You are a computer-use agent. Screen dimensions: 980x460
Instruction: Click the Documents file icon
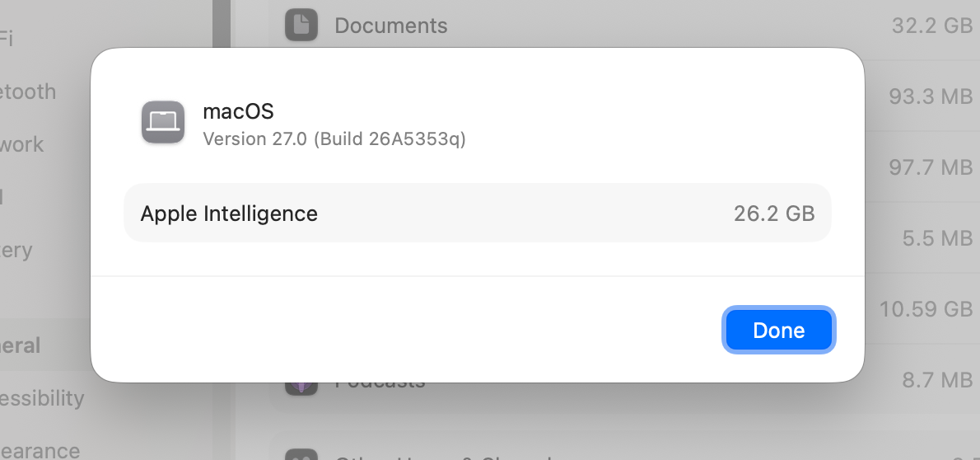tap(301, 25)
